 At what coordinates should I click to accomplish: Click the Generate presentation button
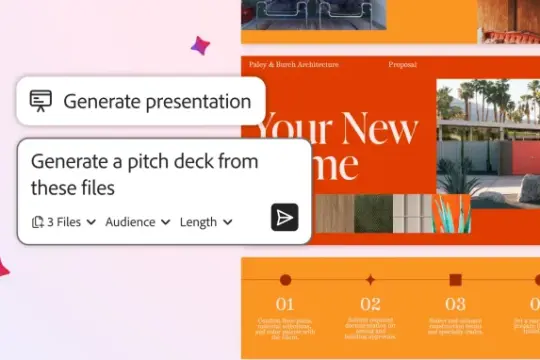pyautogui.click(x=141, y=101)
